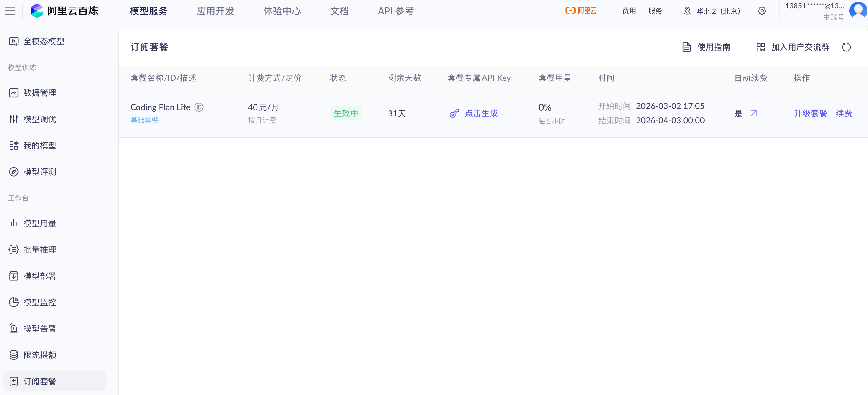Select the 模型用量 sidebar icon
Screen dimensions: 868x395
coord(13,223)
